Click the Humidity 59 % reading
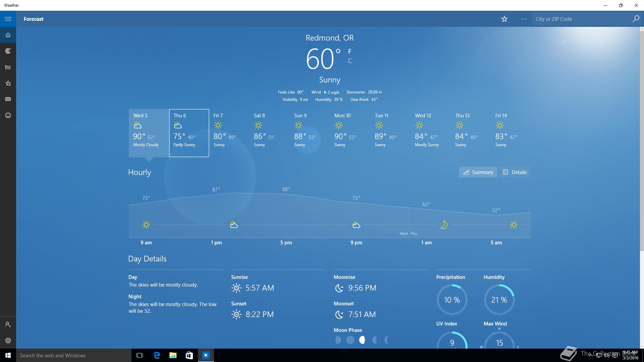Viewport: 644px width, 362px height. point(329,100)
